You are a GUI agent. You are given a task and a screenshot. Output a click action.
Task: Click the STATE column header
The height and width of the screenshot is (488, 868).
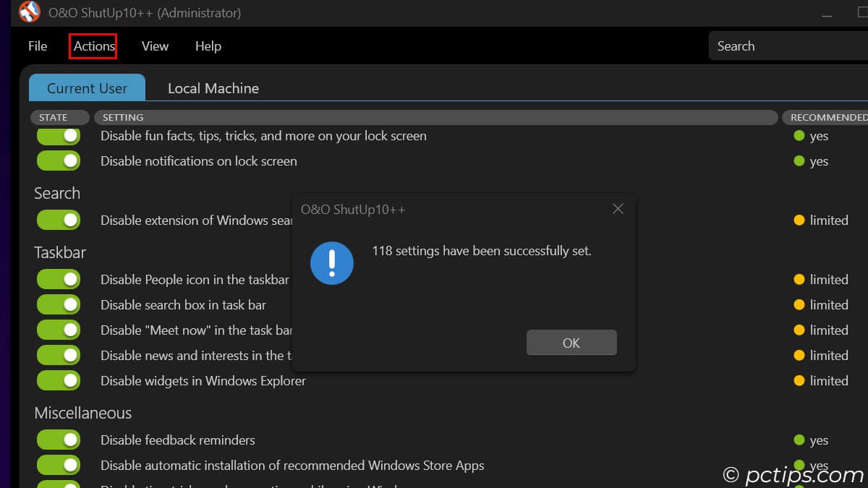pos(60,117)
